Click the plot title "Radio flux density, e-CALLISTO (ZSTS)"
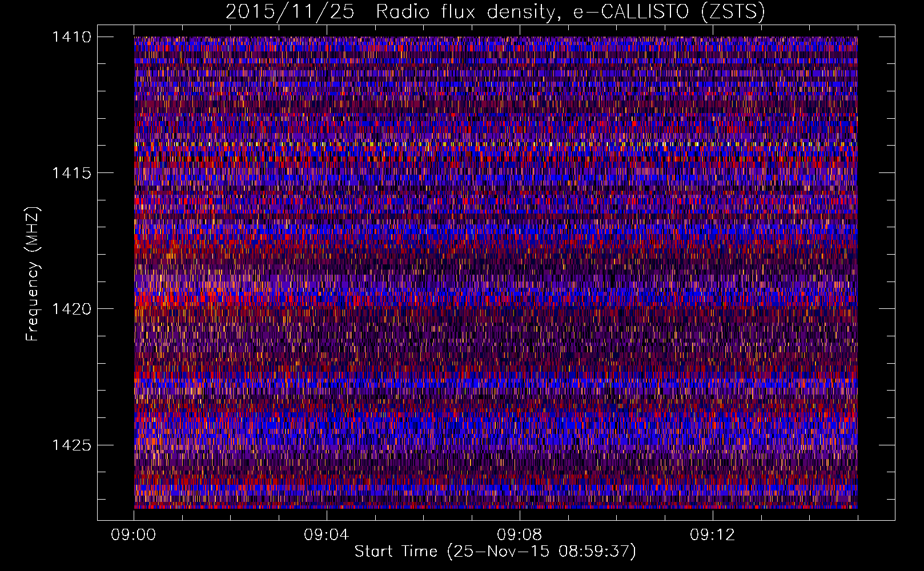The image size is (924, 571). [x=570, y=12]
